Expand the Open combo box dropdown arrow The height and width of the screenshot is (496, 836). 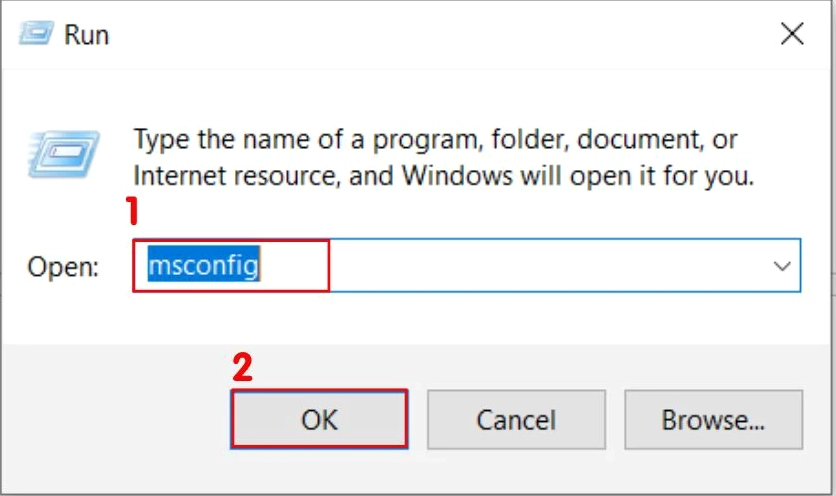pos(781,266)
